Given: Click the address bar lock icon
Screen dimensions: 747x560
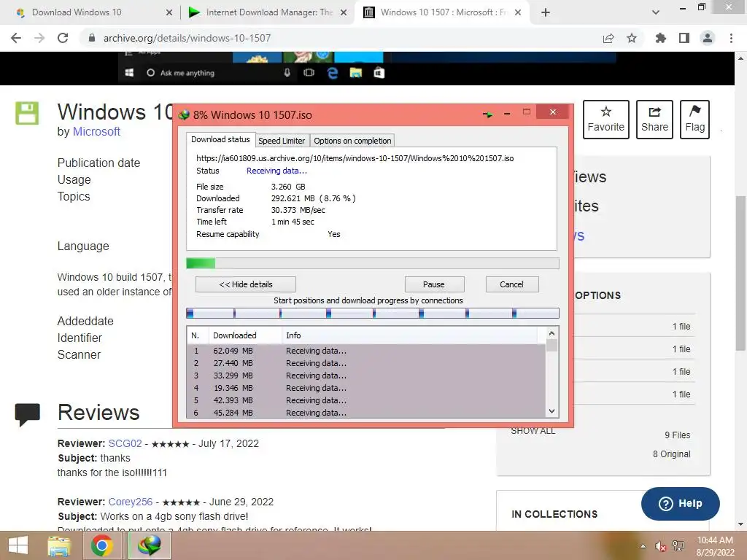Looking at the screenshot, I should (x=92, y=38).
